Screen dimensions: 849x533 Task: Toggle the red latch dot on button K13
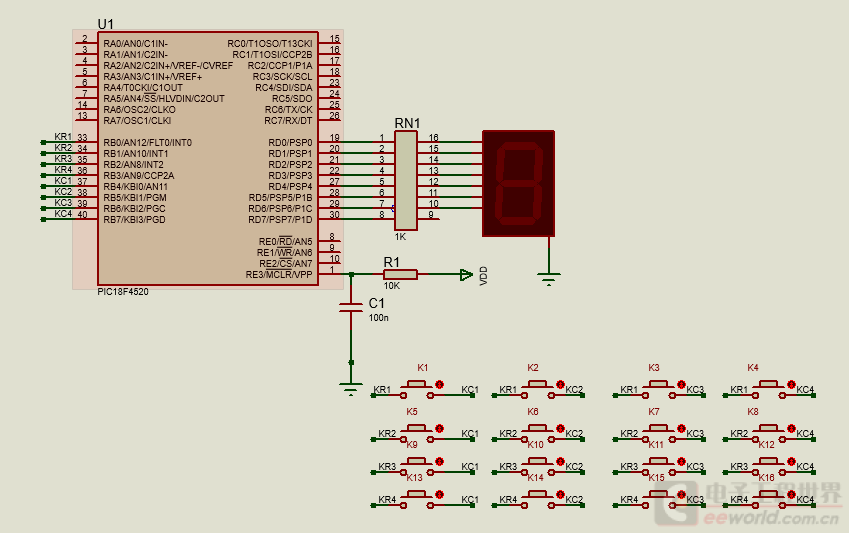tap(439, 495)
